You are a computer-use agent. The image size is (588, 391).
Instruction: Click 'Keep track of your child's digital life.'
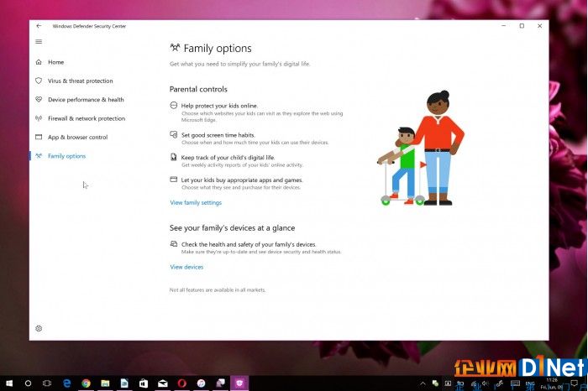tap(228, 157)
